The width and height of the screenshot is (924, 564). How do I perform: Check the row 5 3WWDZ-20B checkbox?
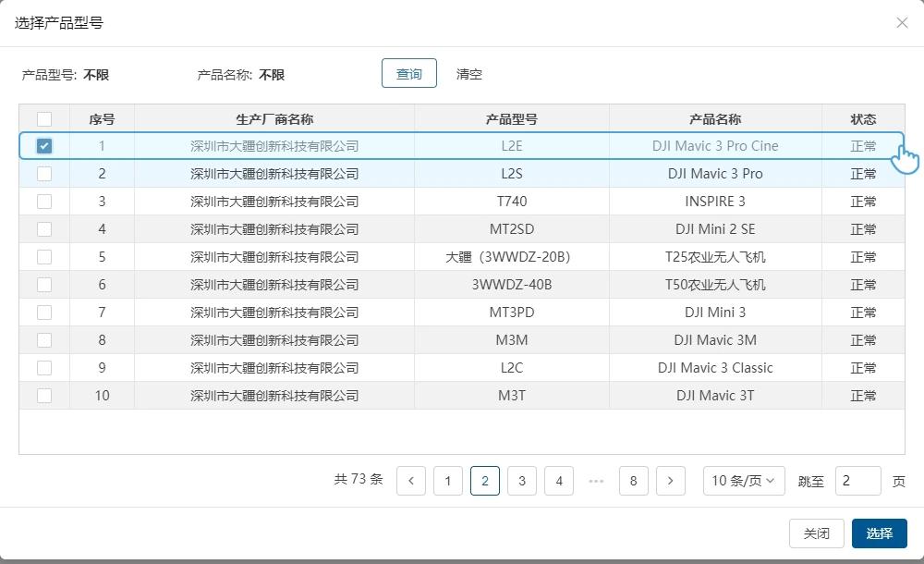(x=44, y=257)
